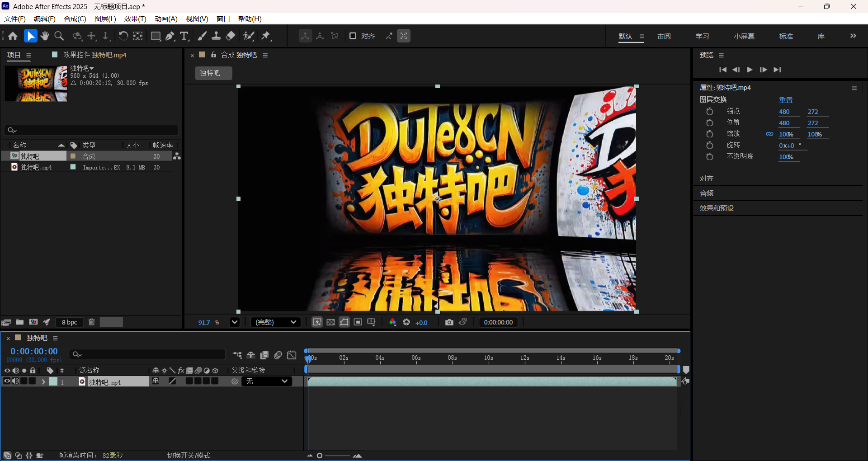This screenshot has width=868, height=461.
Task: Mute audio for the 独特吧.mp4 layer
Action: (x=15, y=381)
